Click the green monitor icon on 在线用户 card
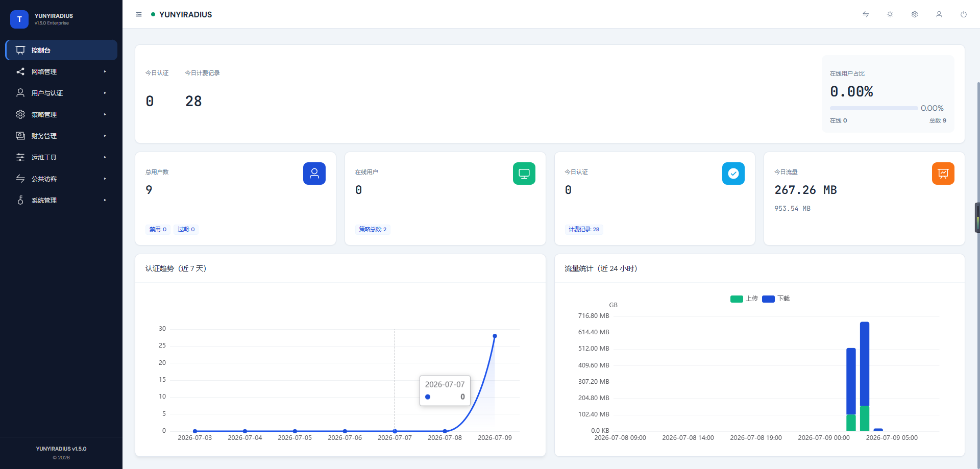Screen dimensions: 980x469 click(x=524, y=174)
